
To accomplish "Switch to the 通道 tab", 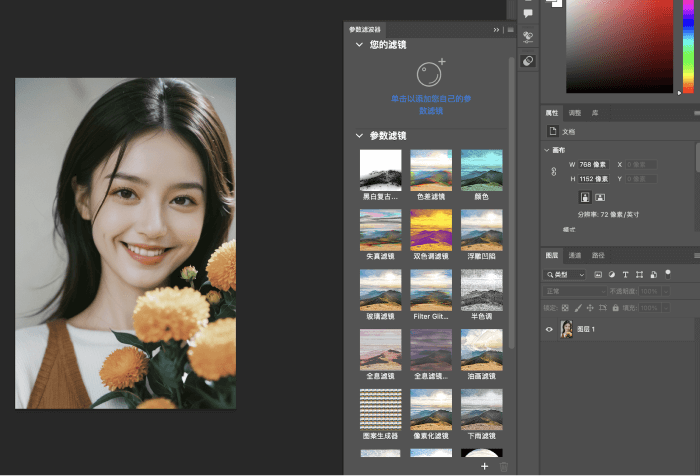I will click(575, 255).
